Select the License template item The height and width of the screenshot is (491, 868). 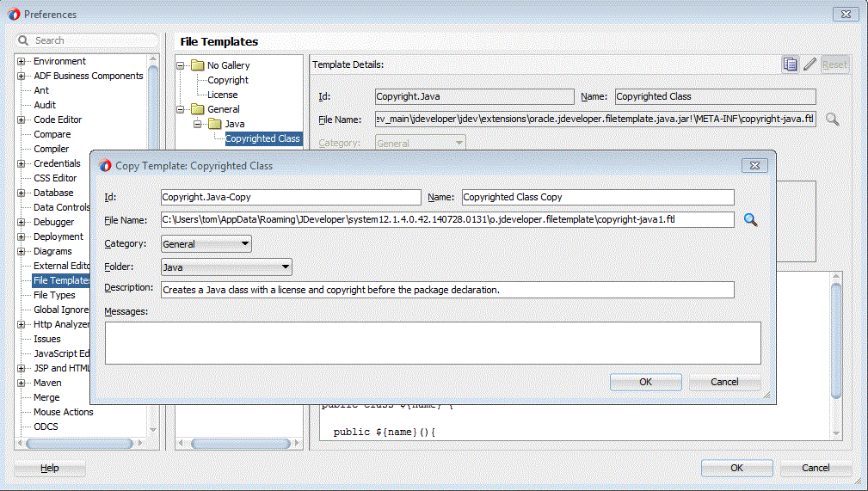[x=223, y=95]
